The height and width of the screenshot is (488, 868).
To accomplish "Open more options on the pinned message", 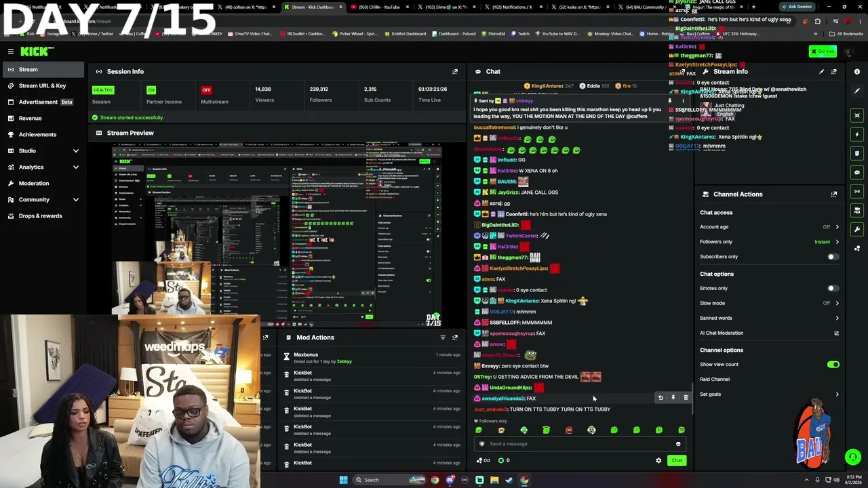I will (x=683, y=101).
